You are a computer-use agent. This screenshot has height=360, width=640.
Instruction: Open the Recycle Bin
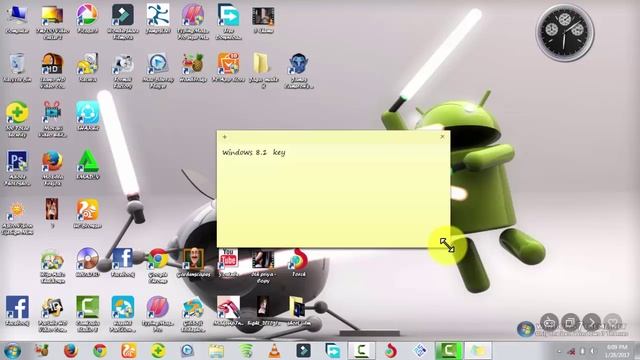17,67
